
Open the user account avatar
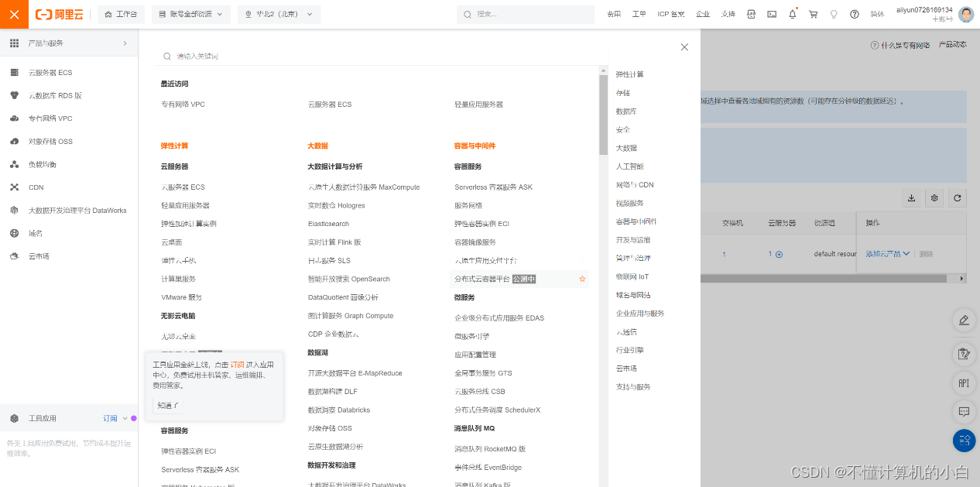pyautogui.click(x=966, y=14)
